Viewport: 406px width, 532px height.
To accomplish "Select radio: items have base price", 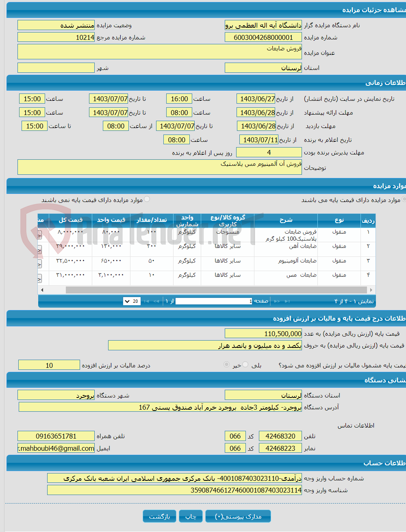I will point(404,199).
